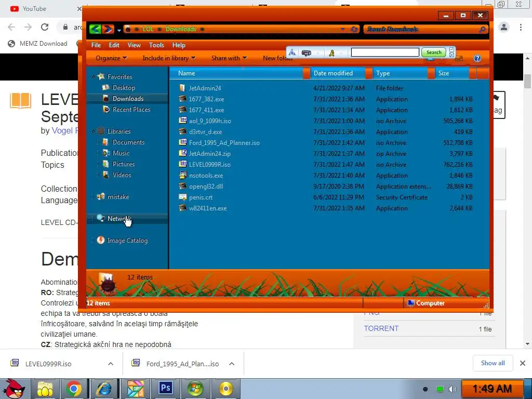Select the JetAdmin24.zip archive icon
This screenshot has width=532, height=399.
click(x=182, y=153)
